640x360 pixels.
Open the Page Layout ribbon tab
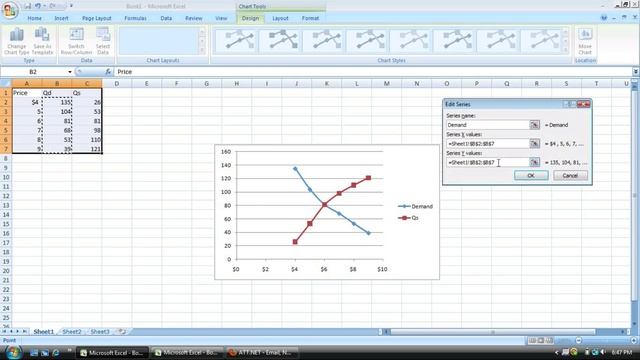tap(97, 18)
